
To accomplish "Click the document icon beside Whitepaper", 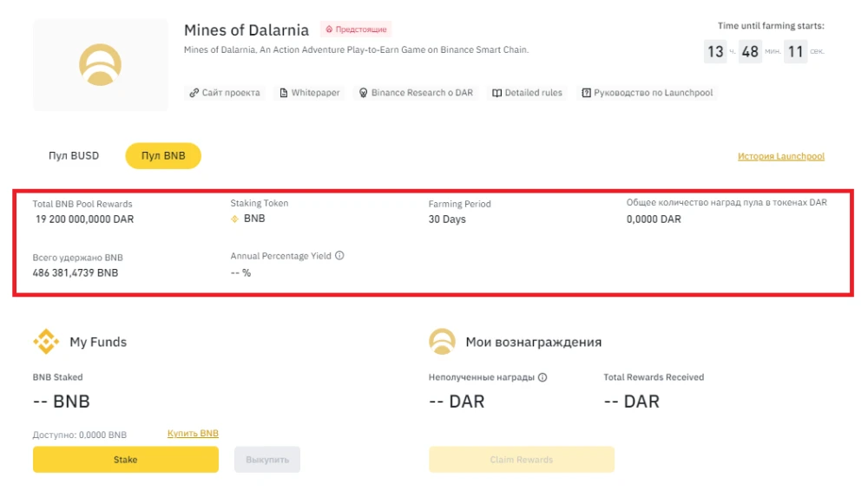I will click(284, 93).
